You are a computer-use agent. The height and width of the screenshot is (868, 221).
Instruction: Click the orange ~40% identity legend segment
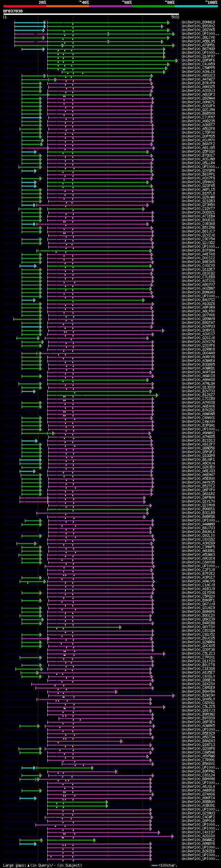tap(67, 6)
